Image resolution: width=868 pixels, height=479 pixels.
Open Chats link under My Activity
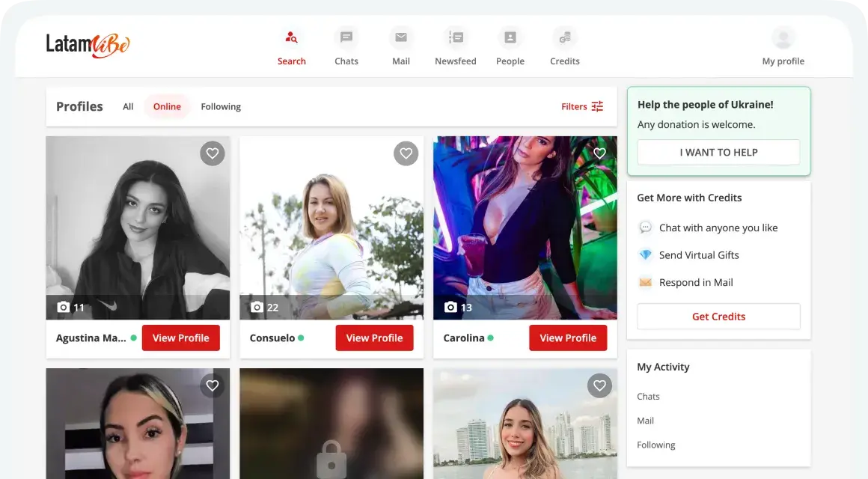tap(648, 397)
